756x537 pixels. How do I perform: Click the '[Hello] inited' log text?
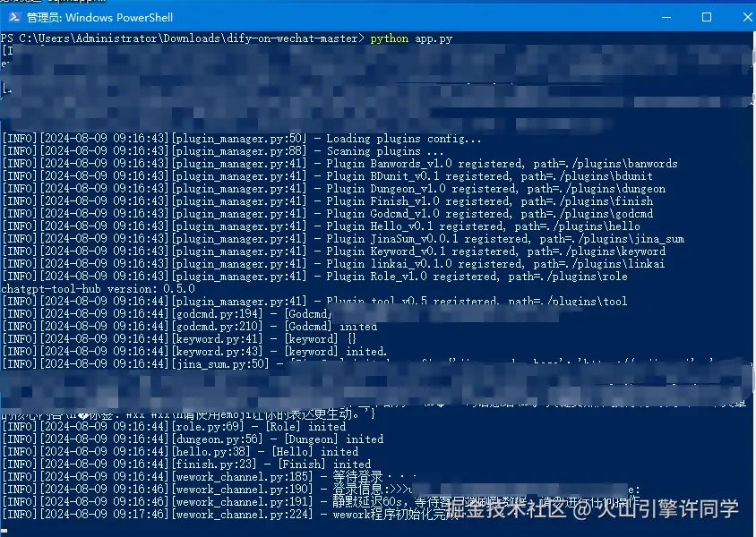pyautogui.click(x=314, y=452)
